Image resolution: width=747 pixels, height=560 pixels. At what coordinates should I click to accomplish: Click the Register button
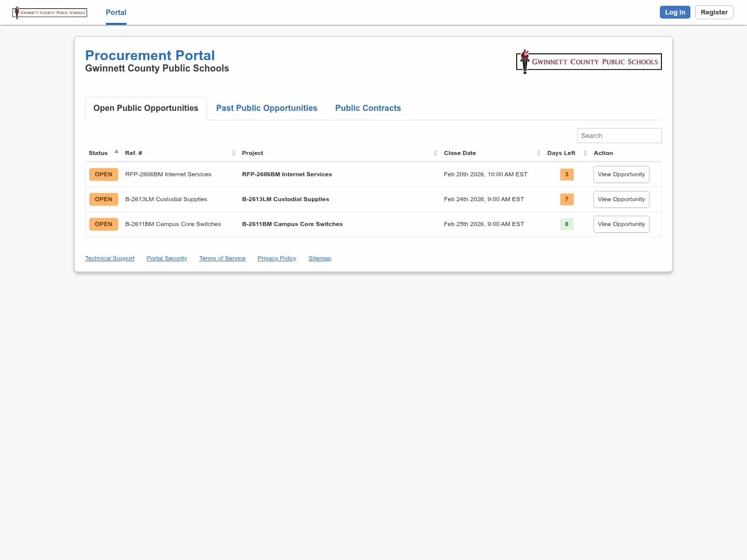click(714, 12)
